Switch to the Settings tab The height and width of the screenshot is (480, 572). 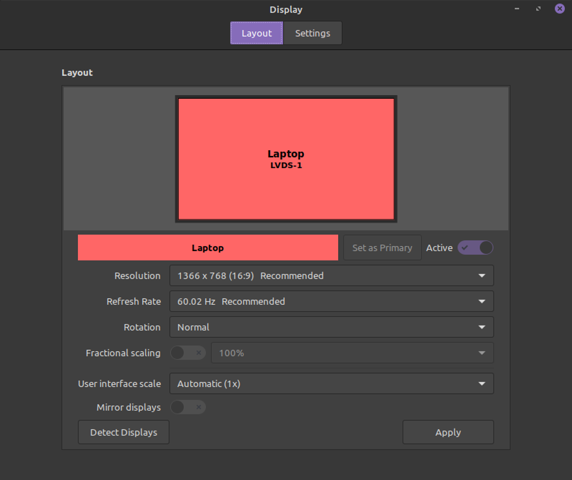[313, 33]
